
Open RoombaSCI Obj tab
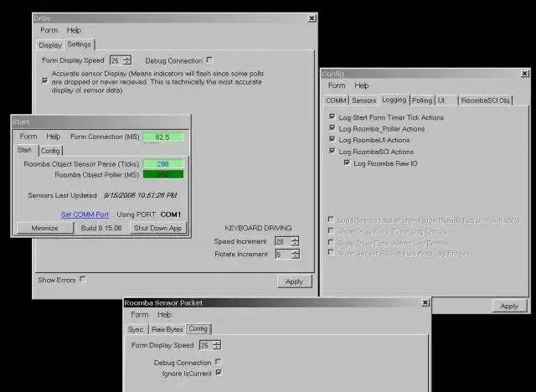pos(485,101)
